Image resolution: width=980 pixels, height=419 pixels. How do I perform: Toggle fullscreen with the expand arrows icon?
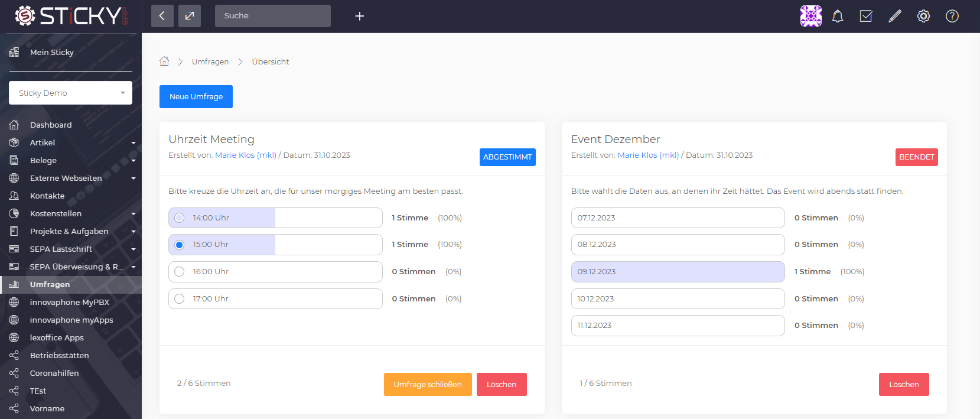[x=190, y=16]
